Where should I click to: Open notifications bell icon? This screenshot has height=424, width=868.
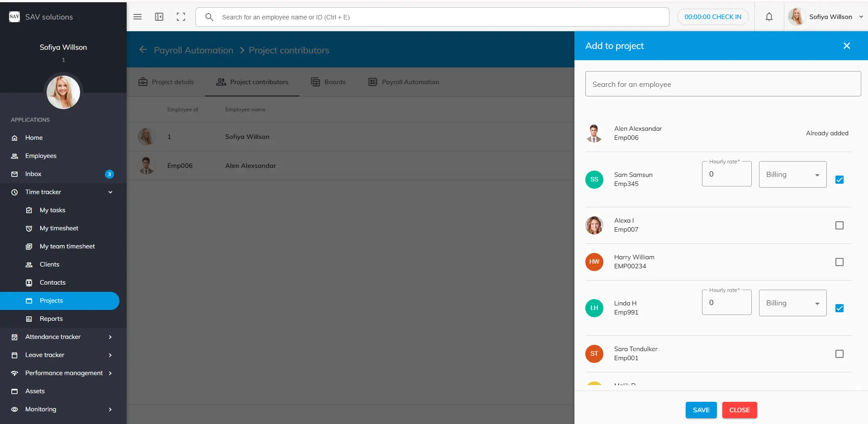click(769, 17)
